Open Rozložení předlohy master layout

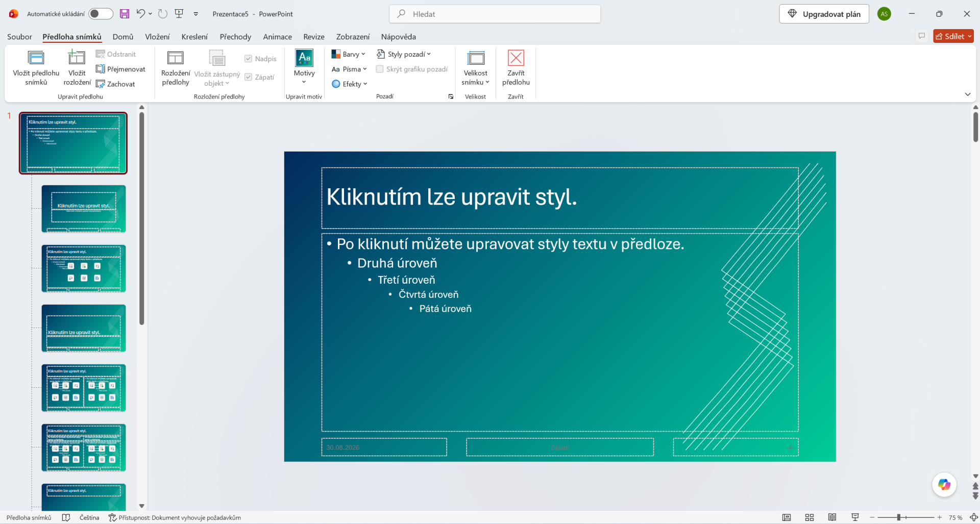coord(176,68)
